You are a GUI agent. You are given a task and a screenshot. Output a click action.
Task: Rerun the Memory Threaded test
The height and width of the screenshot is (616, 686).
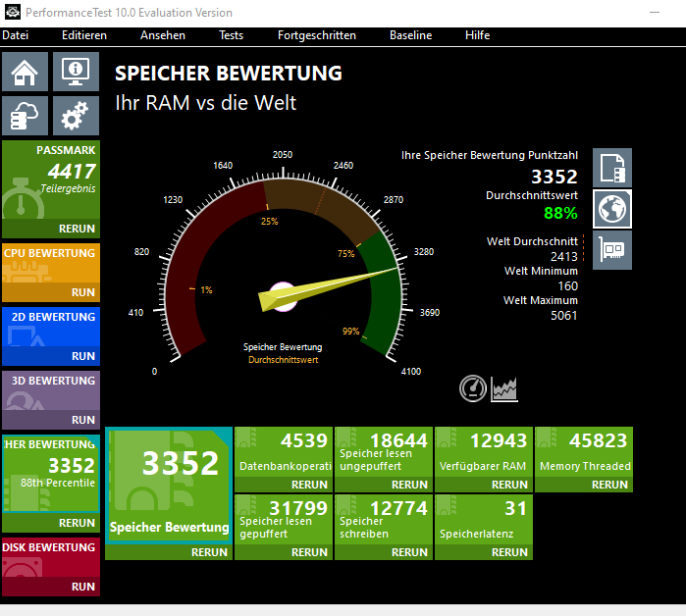(609, 485)
